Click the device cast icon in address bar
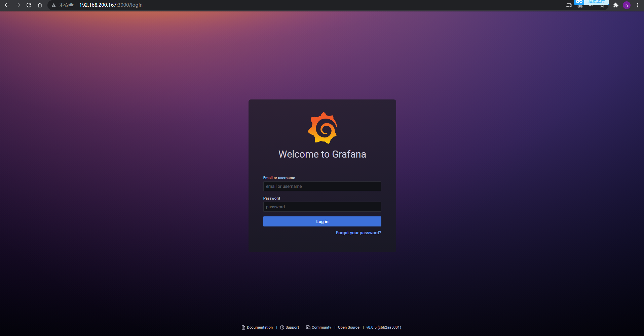Image resolution: width=644 pixels, height=336 pixels. (x=569, y=5)
